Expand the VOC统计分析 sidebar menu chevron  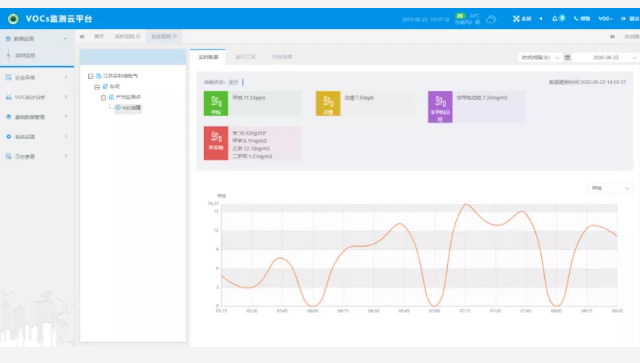click(66, 97)
